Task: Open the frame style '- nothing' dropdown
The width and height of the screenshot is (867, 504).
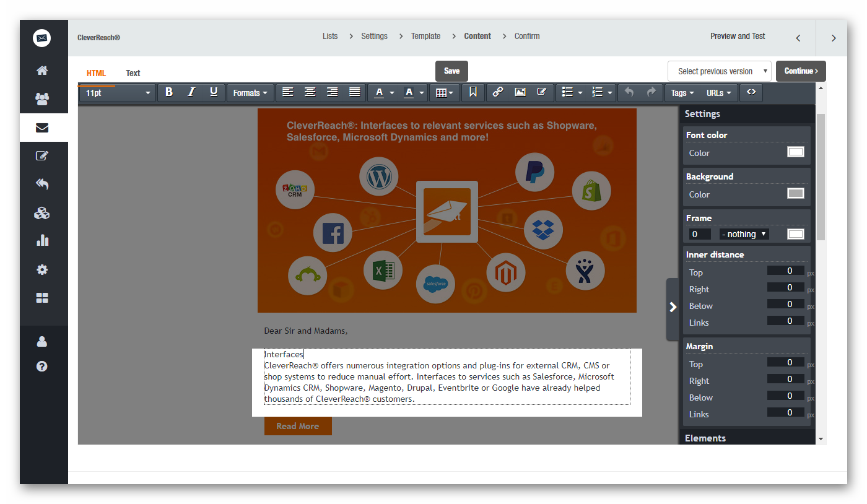Action: [744, 234]
